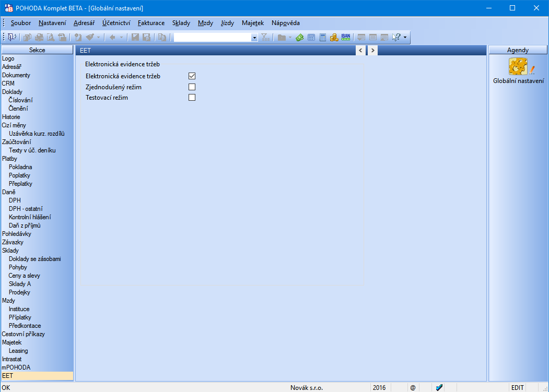
Task: Expand the folder icon dropdown arrow
Action: (x=290, y=37)
